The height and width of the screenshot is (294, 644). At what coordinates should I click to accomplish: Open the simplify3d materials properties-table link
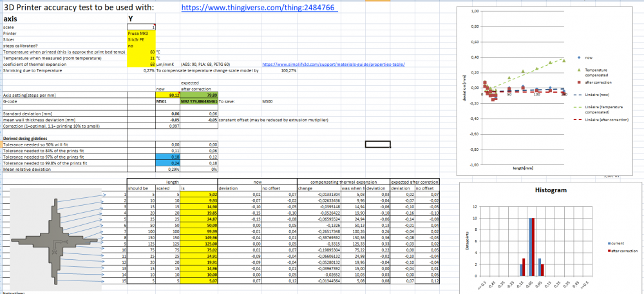pos(334,64)
